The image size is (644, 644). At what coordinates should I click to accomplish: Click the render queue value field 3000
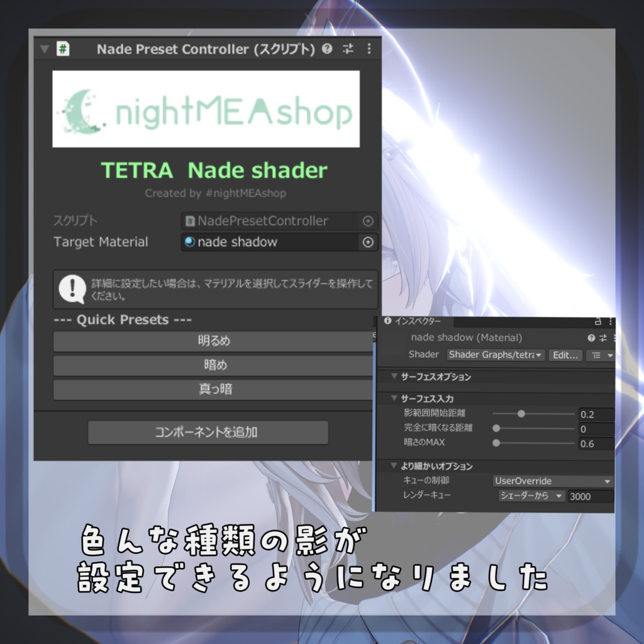[591, 496]
